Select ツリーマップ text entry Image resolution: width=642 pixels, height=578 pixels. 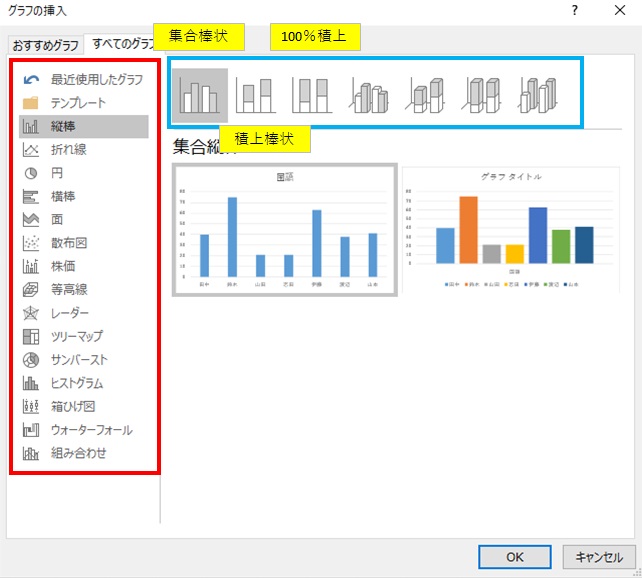(77, 336)
